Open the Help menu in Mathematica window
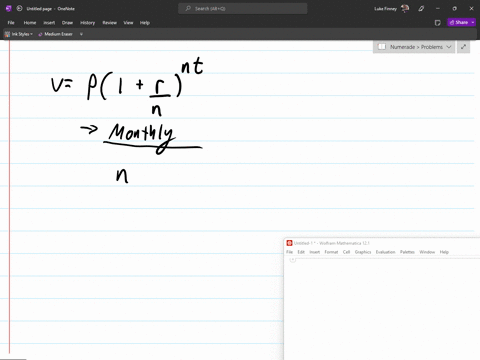Viewport: 480px width, 360px height. (444, 252)
